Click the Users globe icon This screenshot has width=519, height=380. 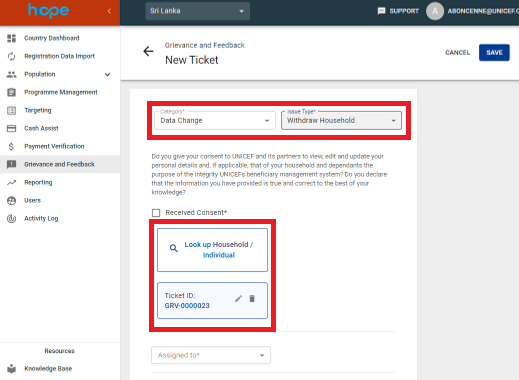[11, 200]
